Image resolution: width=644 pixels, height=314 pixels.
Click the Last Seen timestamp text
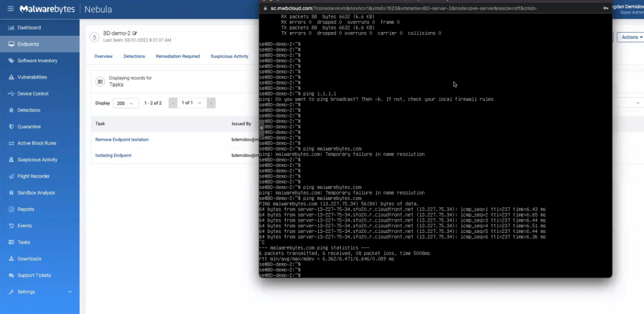tap(137, 40)
